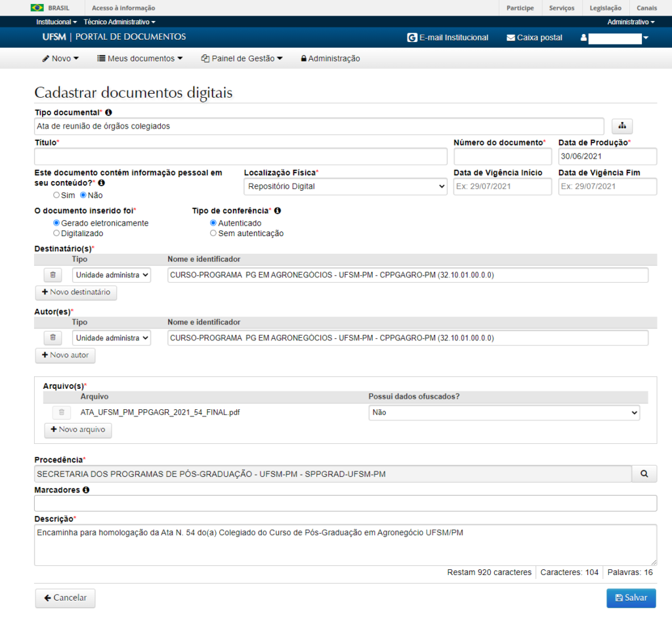Open the destinatário Tipo dropdown

112,275
